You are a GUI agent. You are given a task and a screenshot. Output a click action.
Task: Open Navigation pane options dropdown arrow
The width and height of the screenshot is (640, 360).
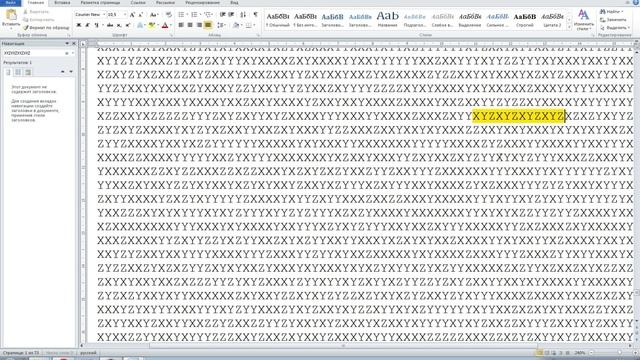(67, 43)
